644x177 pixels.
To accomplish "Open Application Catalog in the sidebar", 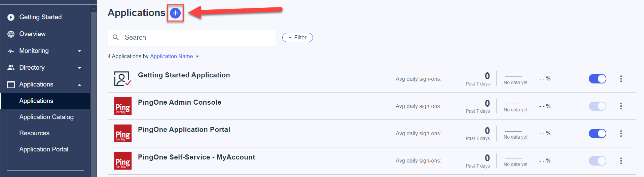I will click(46, 117).
